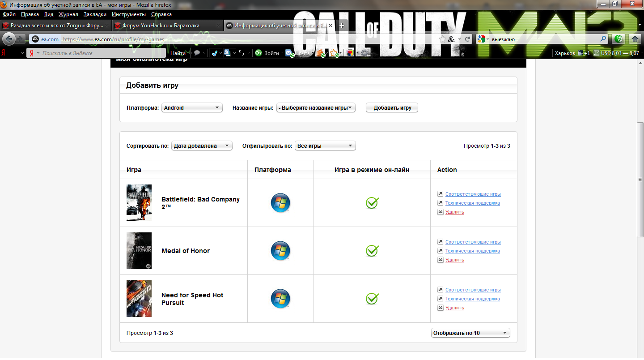
Task: Click the Yandex bar spell-check checkmark icon
Action: point(214,53)
